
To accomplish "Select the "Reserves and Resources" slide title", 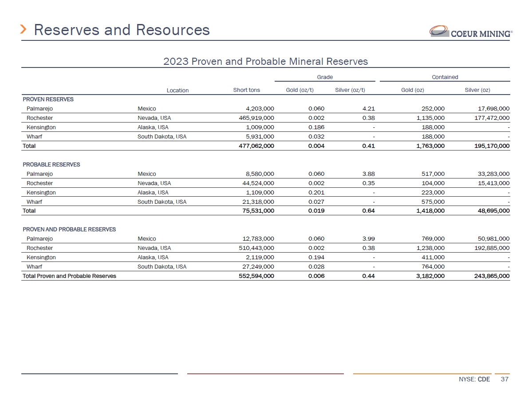I will [122, 30].
